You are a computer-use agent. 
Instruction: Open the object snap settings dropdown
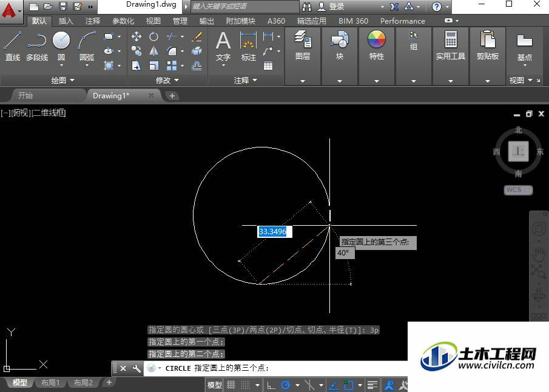pos(360,385)
